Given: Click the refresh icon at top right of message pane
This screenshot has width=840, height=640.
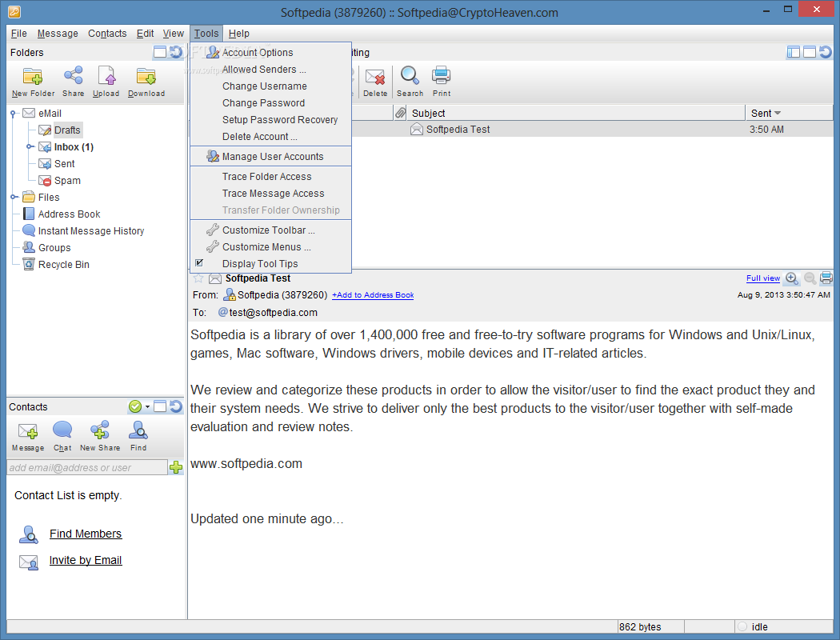Looking at the screenshot, I should click(826, 52).
